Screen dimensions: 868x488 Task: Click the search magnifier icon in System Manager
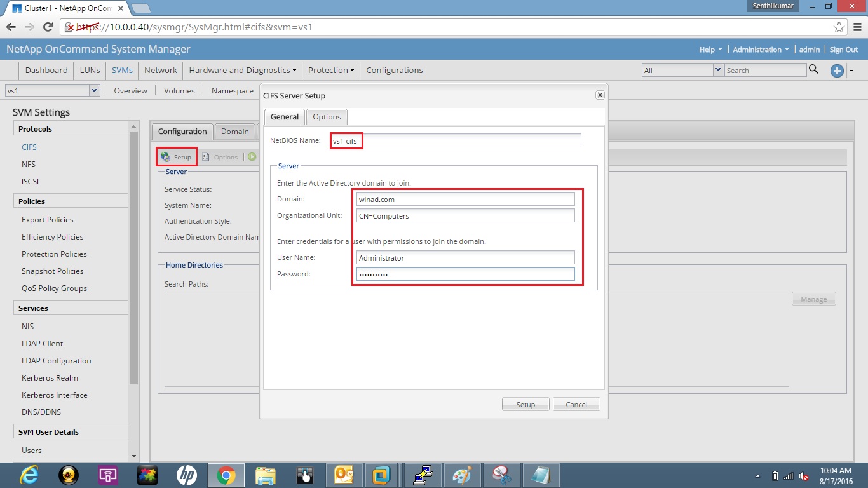click(x=814, y=70)
